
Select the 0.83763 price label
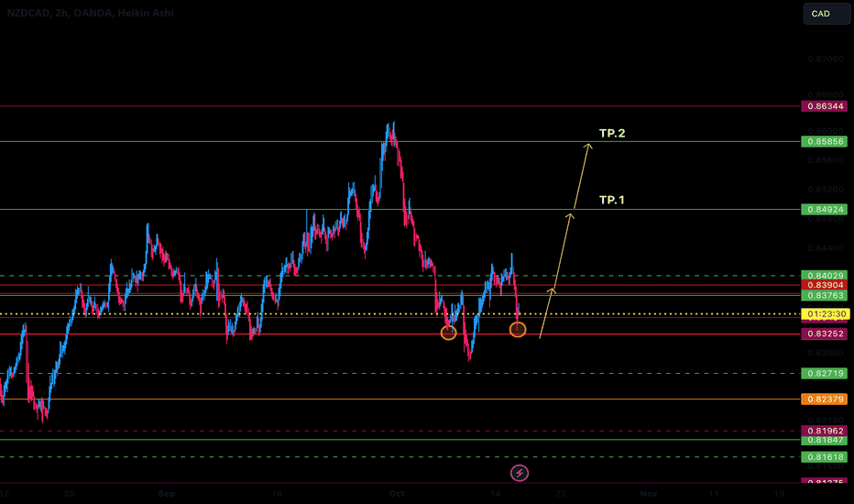tap(824, 295)
